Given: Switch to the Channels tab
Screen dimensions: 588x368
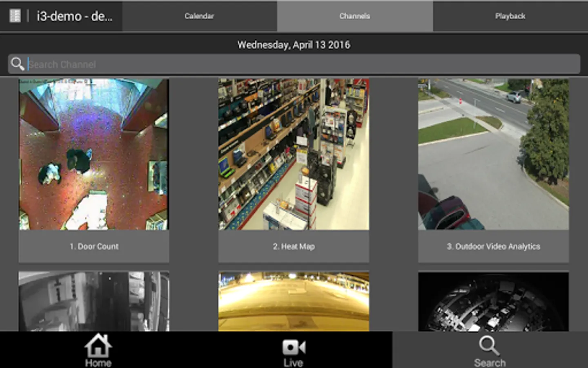Looking at the screenshot, I should pyautogui.click(x=355, y=16).
